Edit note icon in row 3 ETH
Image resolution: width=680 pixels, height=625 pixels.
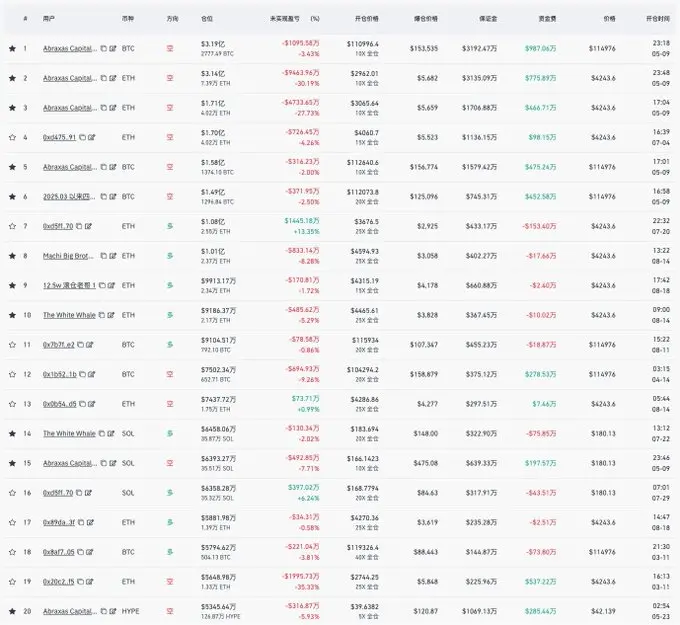click(113, 108)
